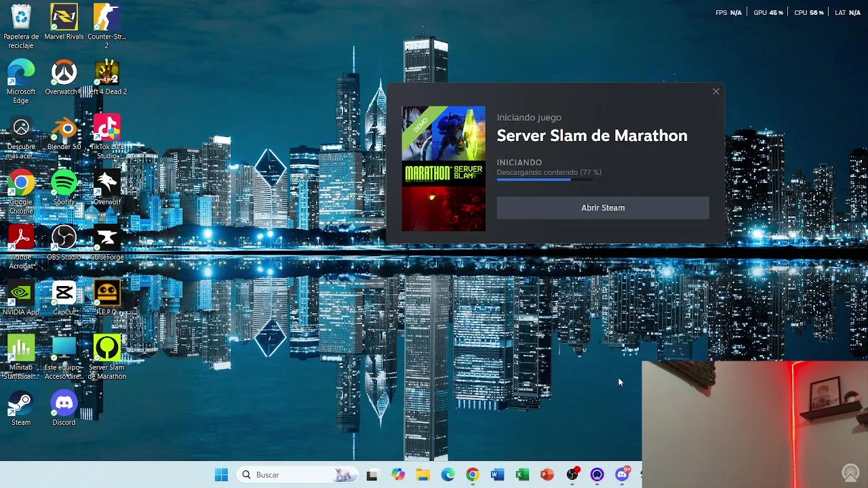Open Microsoft Edge desktop shortcut
This screenshot has height=488, width=868.
point(21,81)
